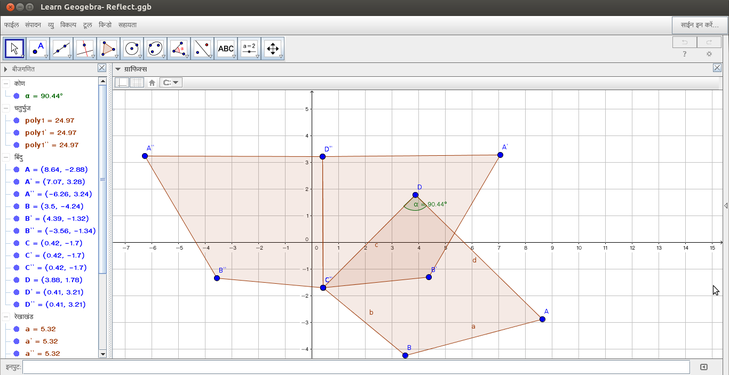729x375 pixels.
Task: Open the point capturing dropdown
Action: coord(171,83)
